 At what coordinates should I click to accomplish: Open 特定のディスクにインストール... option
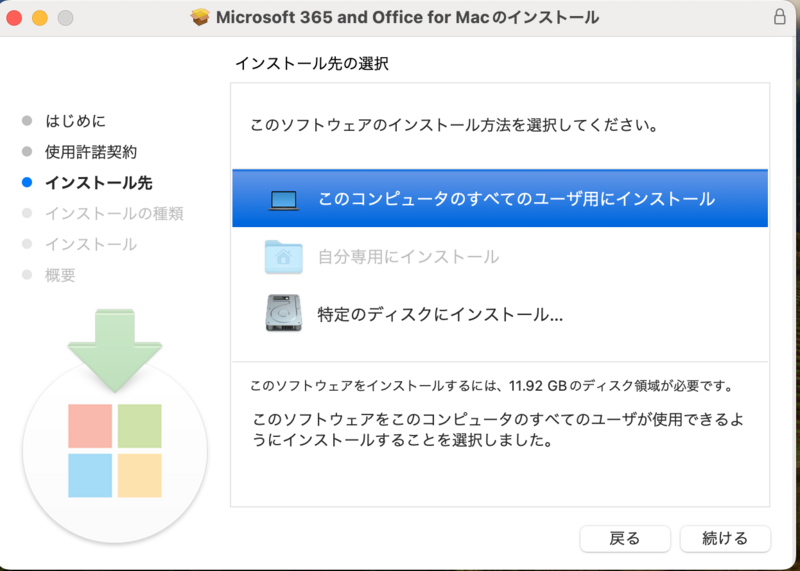[500, 314]
